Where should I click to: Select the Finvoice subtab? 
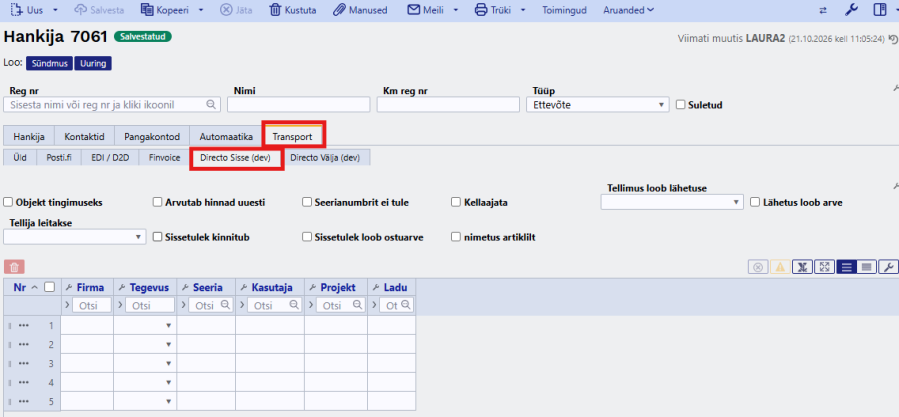coord(164,158)
